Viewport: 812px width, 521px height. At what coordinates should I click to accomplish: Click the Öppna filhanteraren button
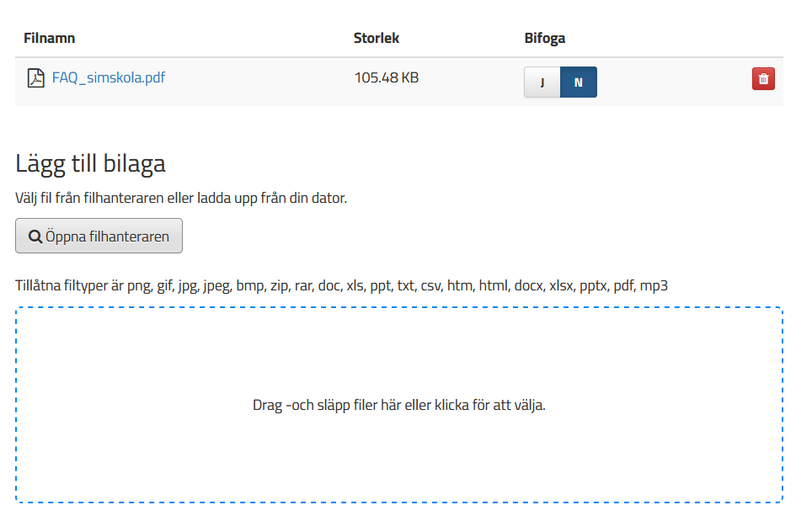99,236
